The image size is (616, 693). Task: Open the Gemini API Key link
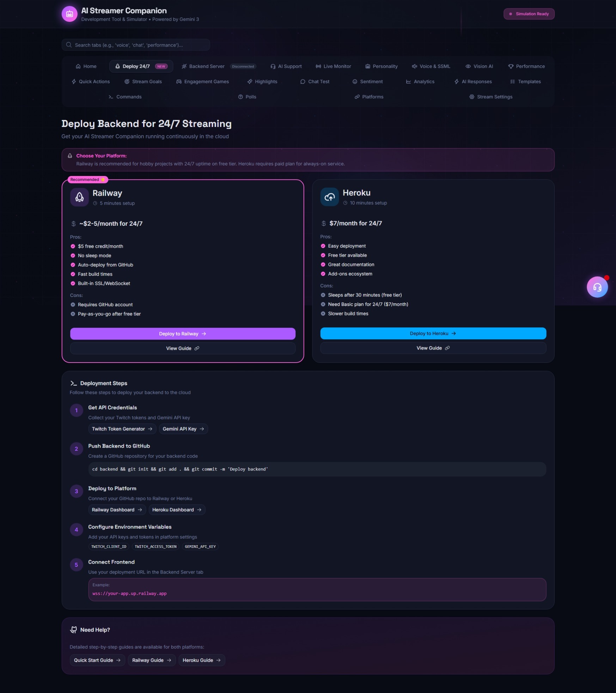coord(183,429)
